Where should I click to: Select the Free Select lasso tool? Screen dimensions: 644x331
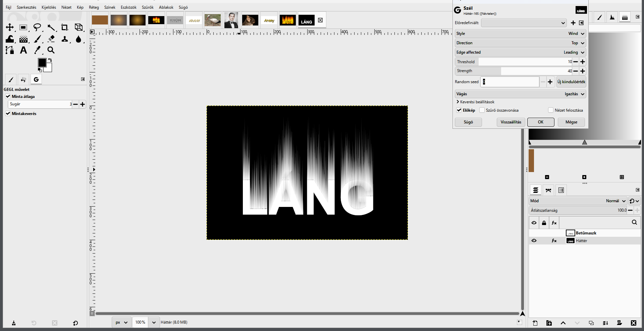37,27
